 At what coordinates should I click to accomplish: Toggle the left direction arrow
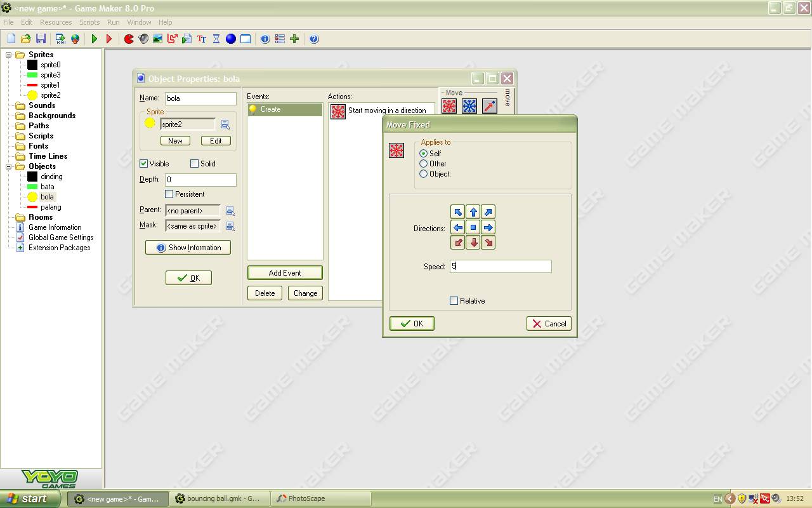(x=458, y=227)
